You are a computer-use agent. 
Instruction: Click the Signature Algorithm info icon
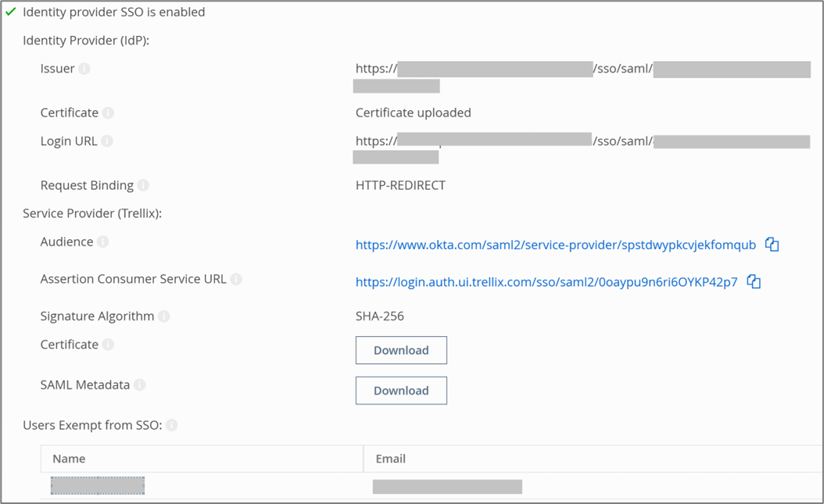tap(163, 316)
